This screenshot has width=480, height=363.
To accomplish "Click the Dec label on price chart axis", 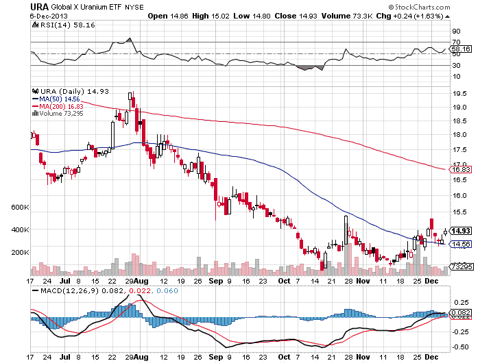I will [431, 281].
